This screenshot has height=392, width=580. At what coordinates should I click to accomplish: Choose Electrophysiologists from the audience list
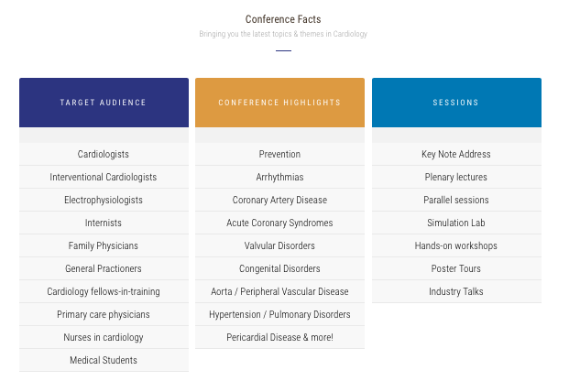tap(104, 201)
